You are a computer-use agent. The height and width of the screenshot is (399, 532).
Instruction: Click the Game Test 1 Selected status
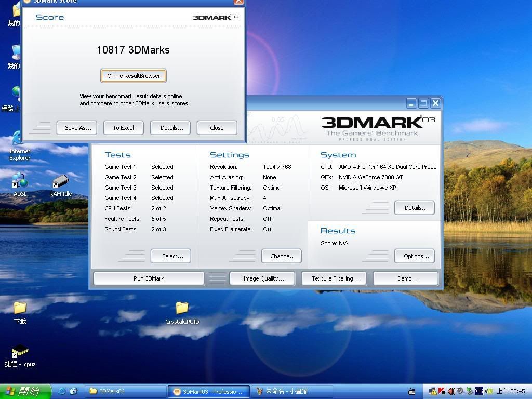(162, 167)
